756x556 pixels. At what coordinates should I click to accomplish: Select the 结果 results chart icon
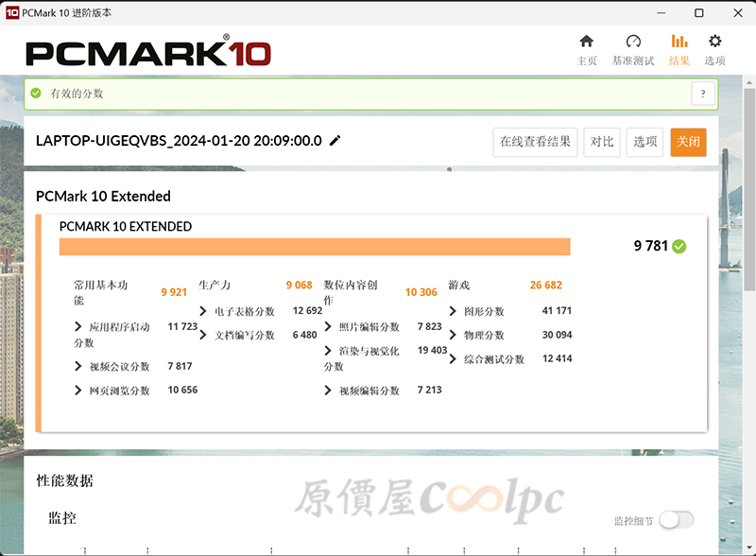pos(679,42)
